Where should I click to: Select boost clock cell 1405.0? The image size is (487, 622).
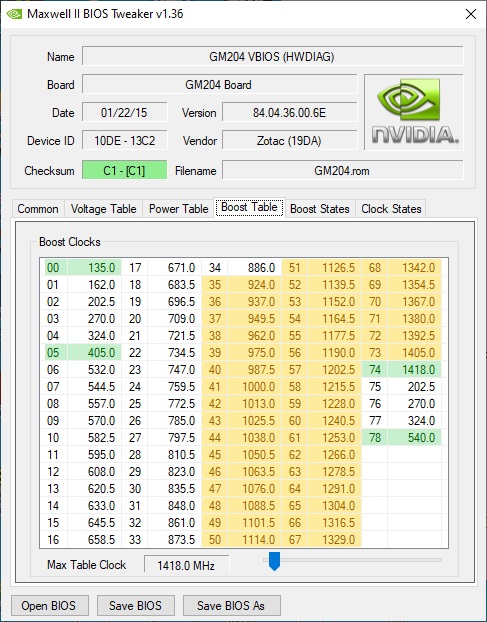[x=415, y=353]
